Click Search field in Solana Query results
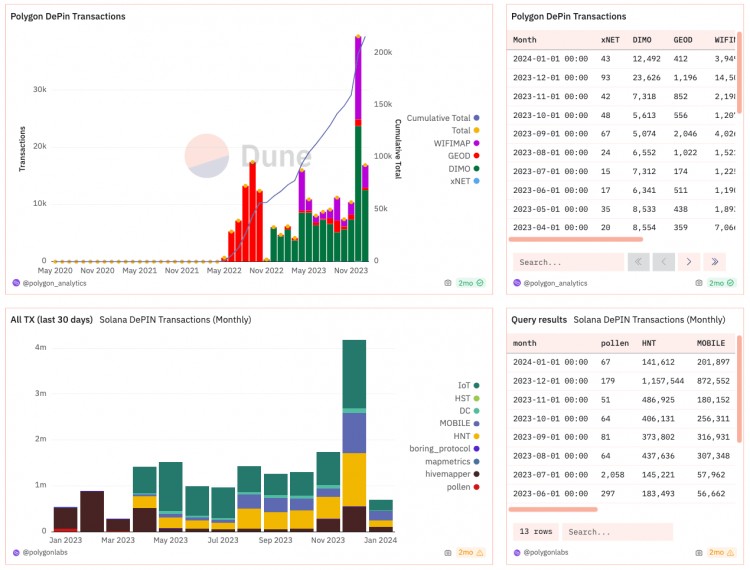 pos(618,532)
